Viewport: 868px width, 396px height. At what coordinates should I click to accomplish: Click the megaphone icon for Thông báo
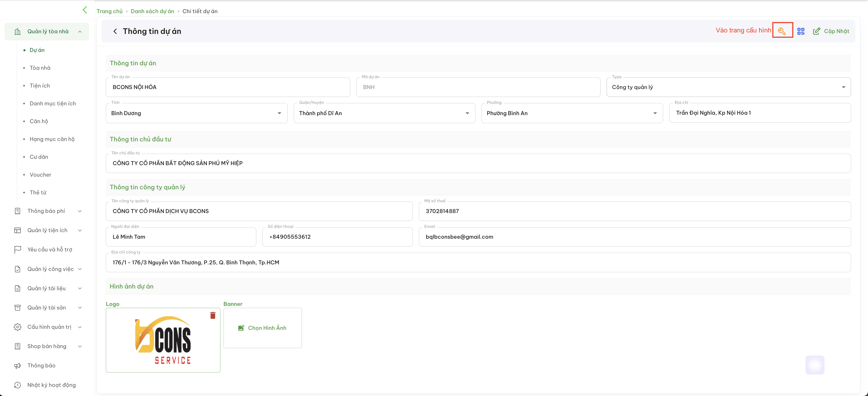click(18, 366)
